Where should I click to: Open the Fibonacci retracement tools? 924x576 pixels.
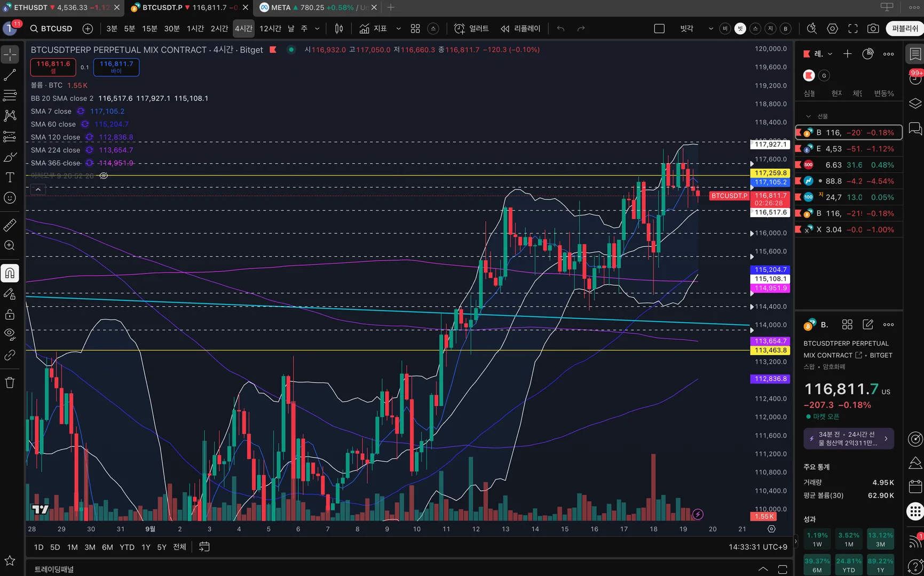[10, 95]
